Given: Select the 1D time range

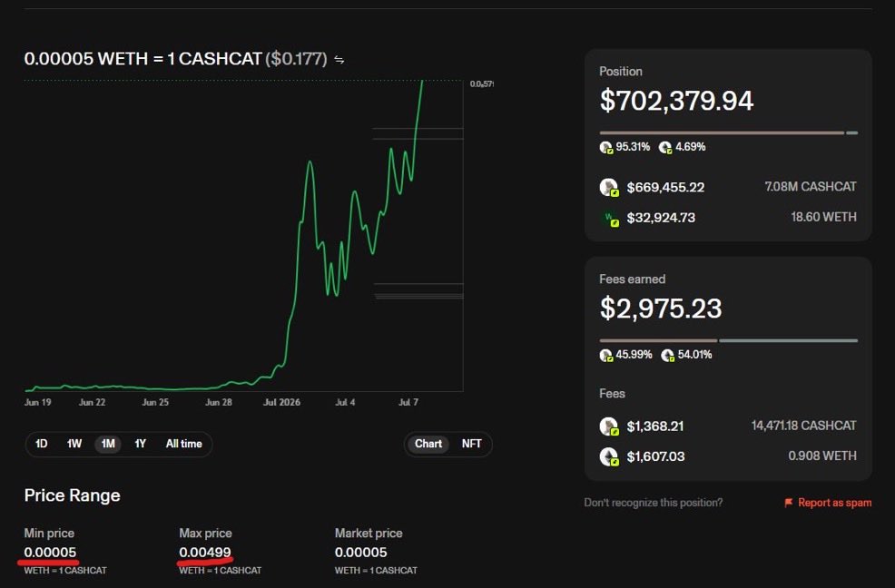Looking at the screenshot, I should pos(41,444).
